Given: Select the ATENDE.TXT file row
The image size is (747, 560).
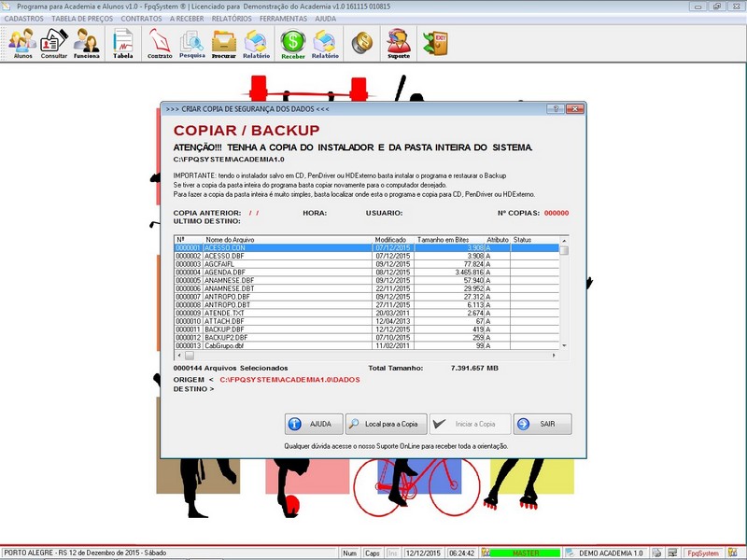Looking at the screenshot, I should 367,313.
